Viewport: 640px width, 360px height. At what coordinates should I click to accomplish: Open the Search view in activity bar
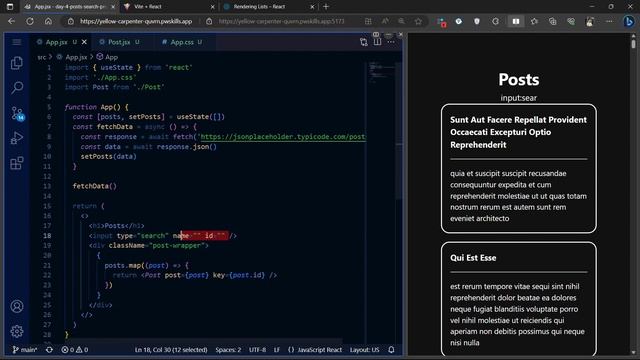click(x=17, y=87)
